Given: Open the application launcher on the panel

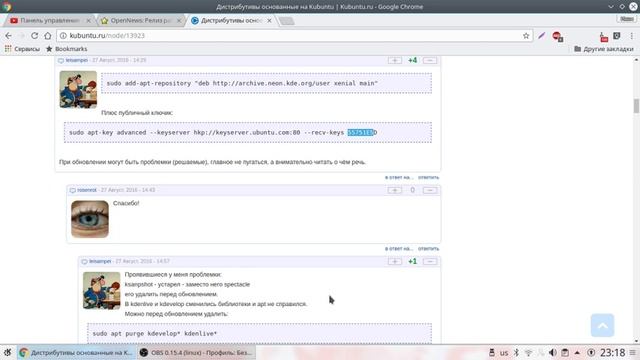Looking at the screenshot, I should pyautogui.click(x=8, y=352).
